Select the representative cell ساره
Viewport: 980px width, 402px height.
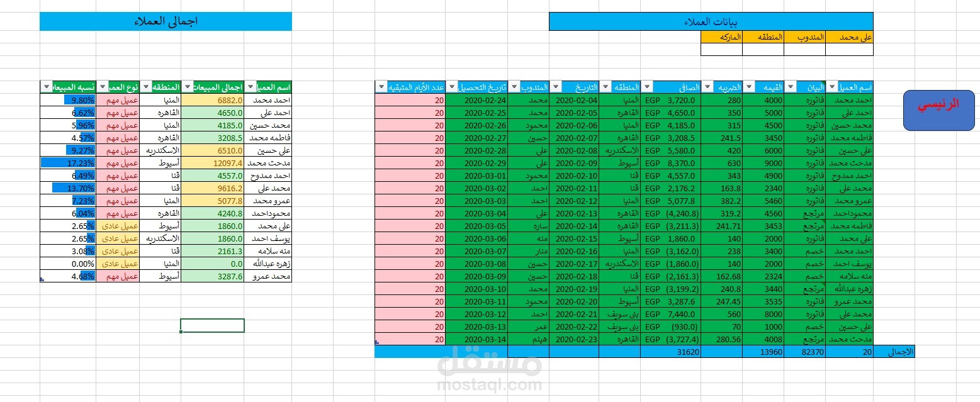coord(529,226)
